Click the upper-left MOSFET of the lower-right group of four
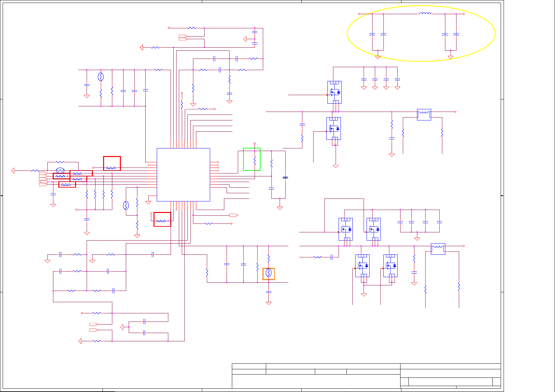This screenshot has height=392, width=555. pos(346,229)
